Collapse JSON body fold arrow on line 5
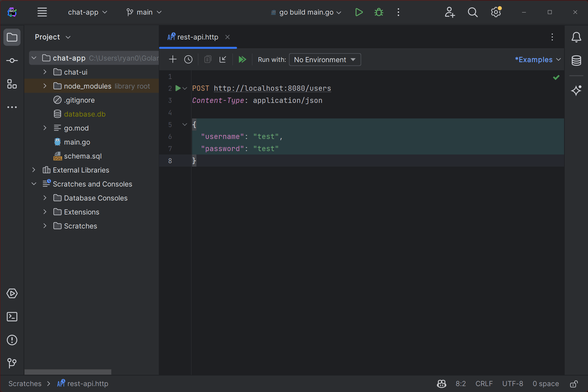Image resolution: width=588 pixels, height=392 pixels. 185,125
